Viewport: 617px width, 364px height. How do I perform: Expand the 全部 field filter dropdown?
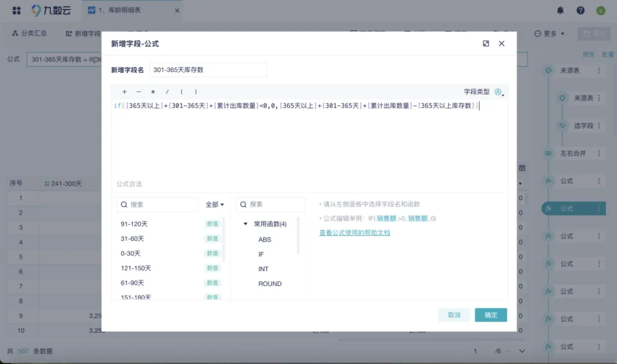[215, 205]
